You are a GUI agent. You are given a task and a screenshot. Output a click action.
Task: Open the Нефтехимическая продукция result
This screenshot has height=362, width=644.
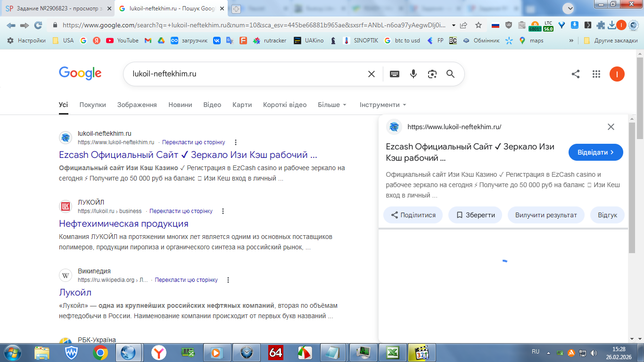(x=124, y=223)
